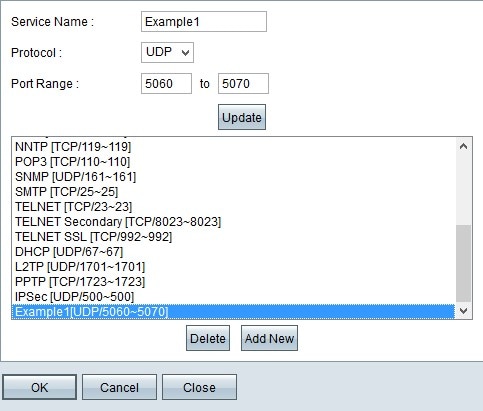Viewport: 483px width, 411px height.
Task: Confirm with the OK button
Action: pyautogui.click(x=40, y=387)
